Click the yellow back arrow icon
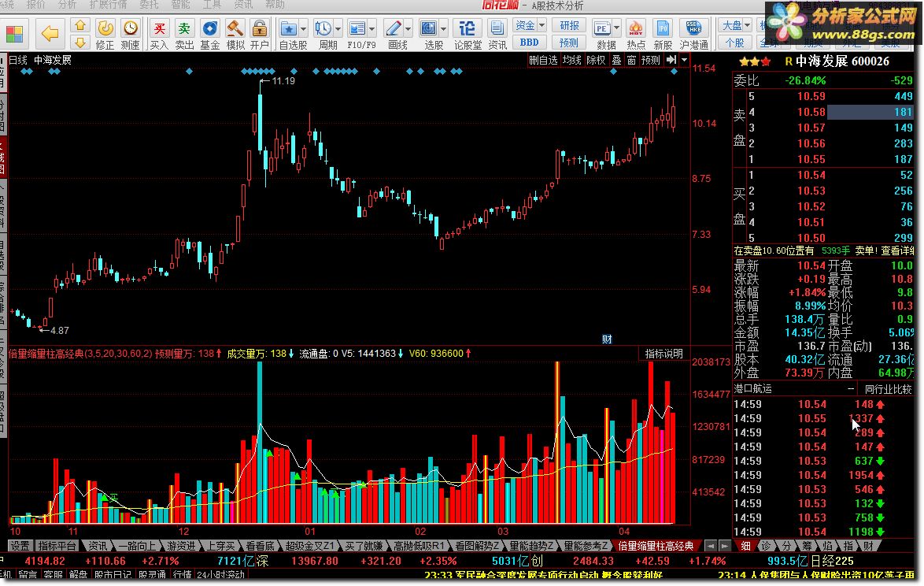924x586 pixels. click(50, 34)
